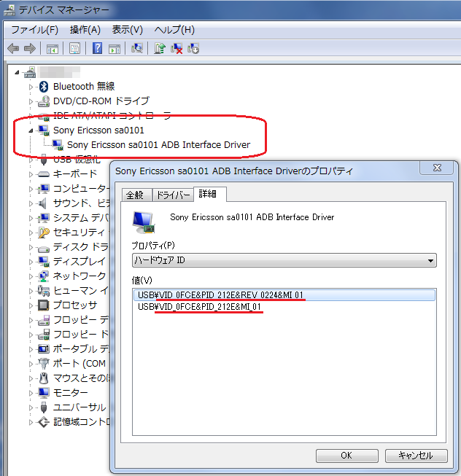The width and height of the screenshot is (461, 476).
Task: Expand the キーボード node
Action: [x=31, y=174]
